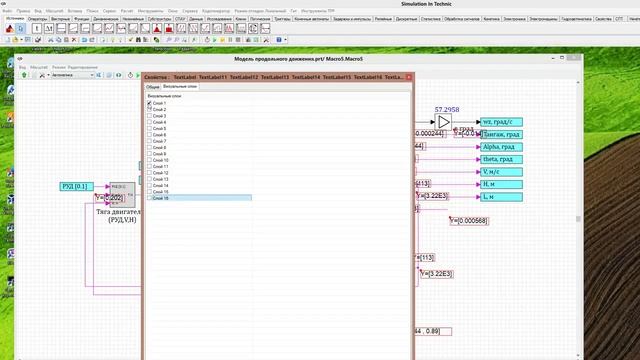Click the Paste icon in main toolbar
The height and width of the screenshot is (360, 640).
coord(66,40)
